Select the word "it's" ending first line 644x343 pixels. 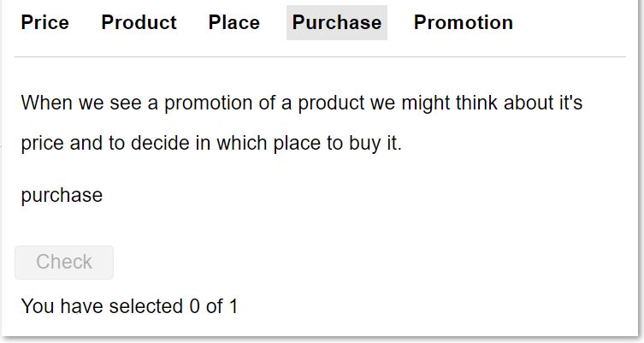tap(570, 103)
